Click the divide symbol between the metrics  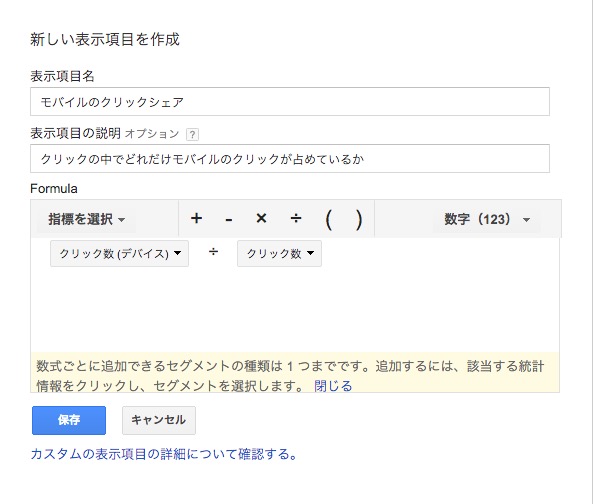point(213,252)
